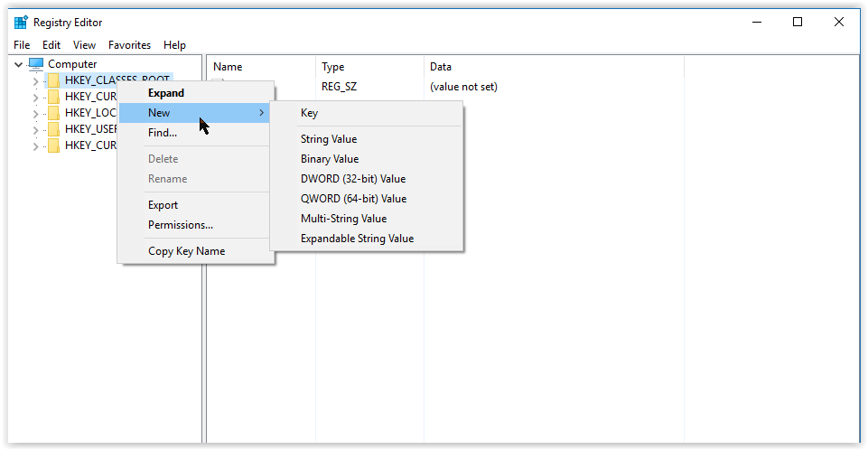Click the (value not set) data cell

coord(464,87)
